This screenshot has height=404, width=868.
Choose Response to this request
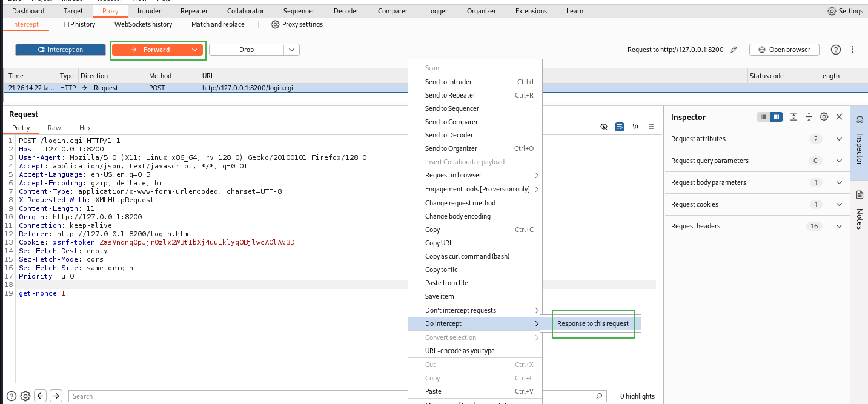coord(593,323)
